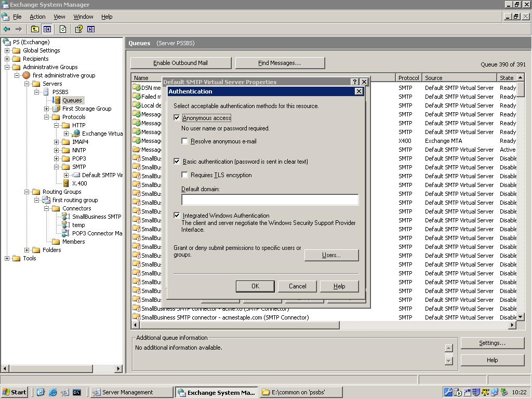Open command prompt from quick launch
532x399 pixels.
click(77, 392)
